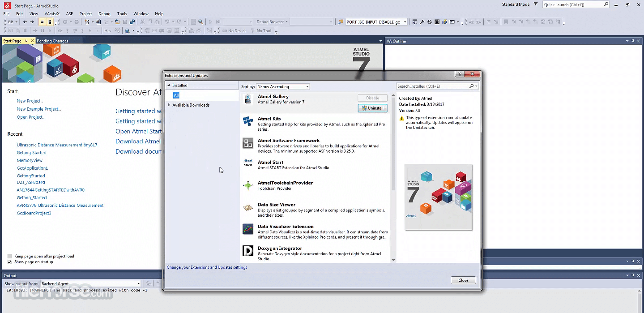Click the Open File folder icon in toolbar
The width and height of the screenshot is (644, 313).
coord(117,22)
